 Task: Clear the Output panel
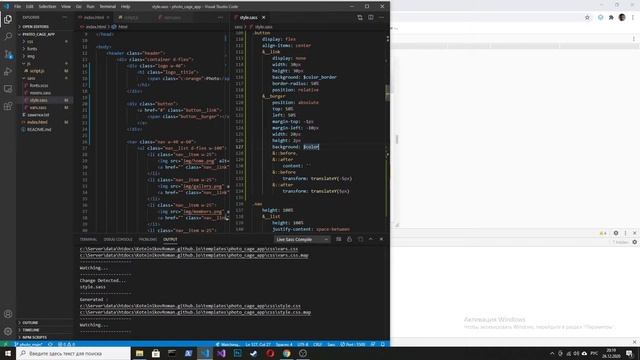point(338,240)
